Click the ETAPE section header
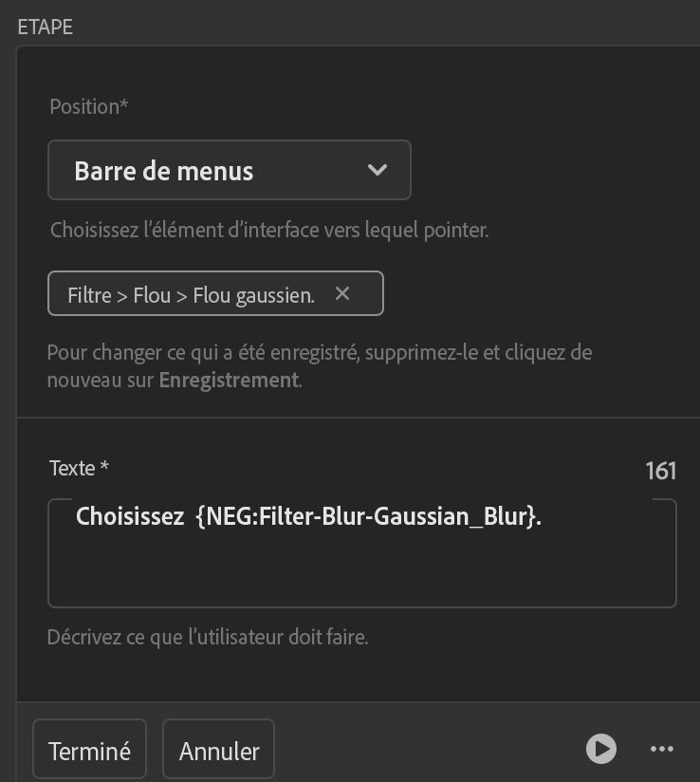 click(46, 27)
